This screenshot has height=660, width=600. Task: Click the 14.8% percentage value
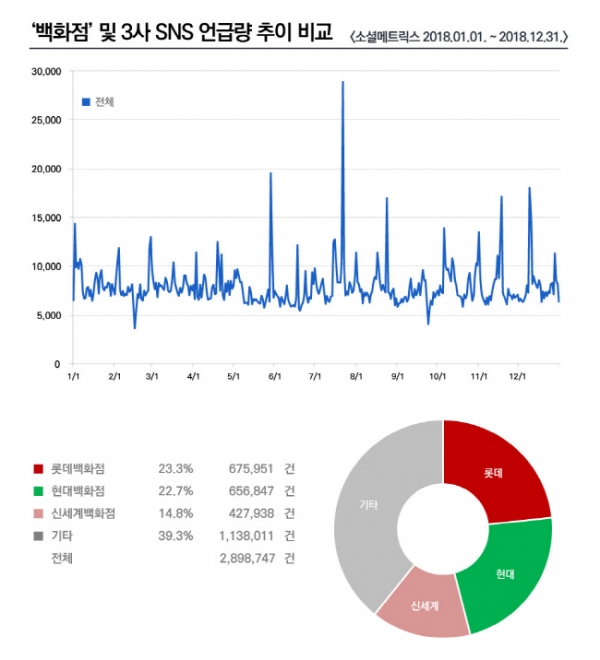(176, 514)
